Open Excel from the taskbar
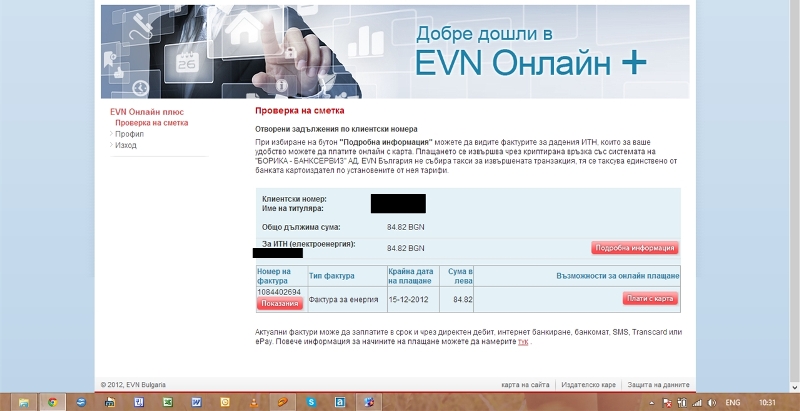 click(167, 402)
